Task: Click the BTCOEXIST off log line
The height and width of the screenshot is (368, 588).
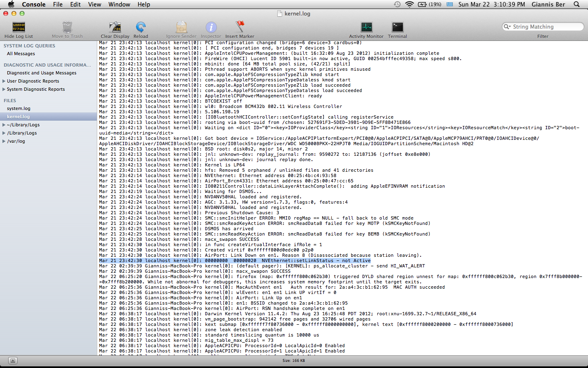Action: coord(170,101)
